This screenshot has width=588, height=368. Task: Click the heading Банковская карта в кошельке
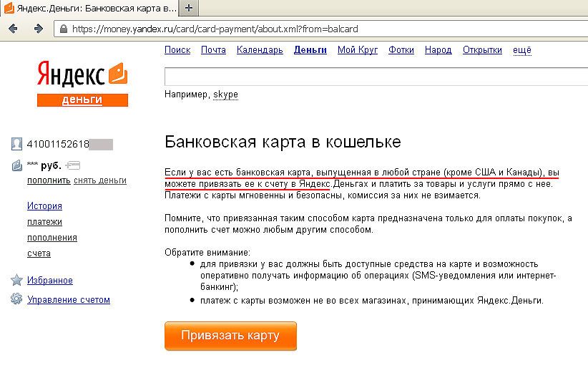pos(283,142)
